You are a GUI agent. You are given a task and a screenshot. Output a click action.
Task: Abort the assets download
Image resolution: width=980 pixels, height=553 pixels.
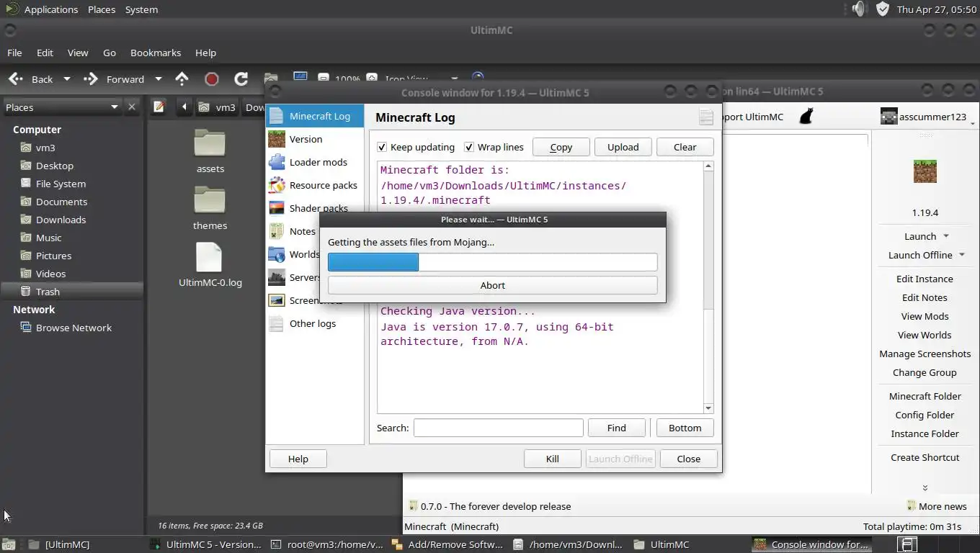click(493, 285)
